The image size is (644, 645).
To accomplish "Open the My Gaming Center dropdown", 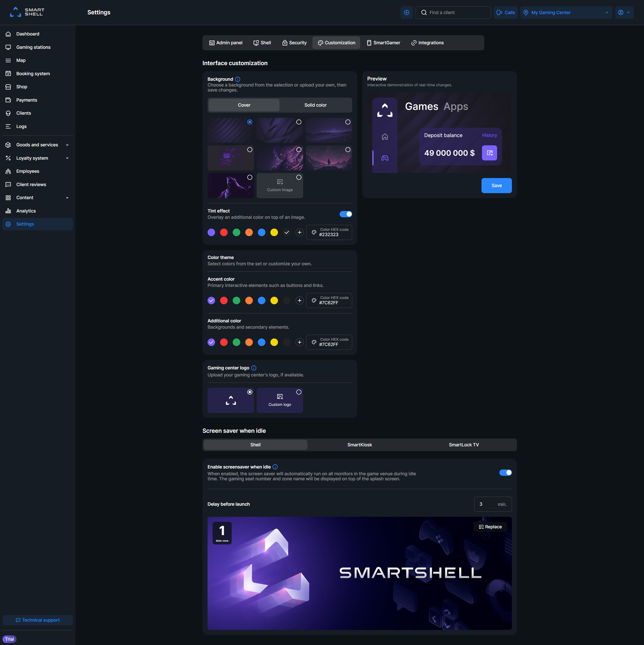I will pyautogui.click(x=566, y=12).
